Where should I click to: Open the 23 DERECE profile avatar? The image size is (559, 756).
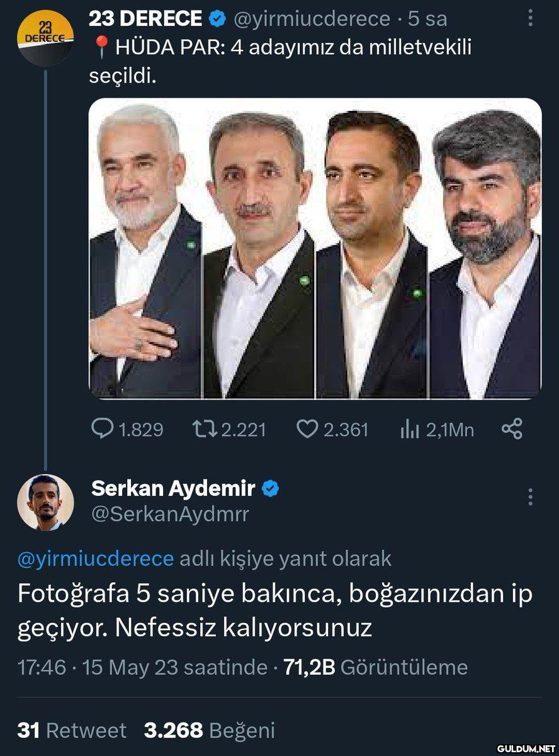click(x=45, y=38)
